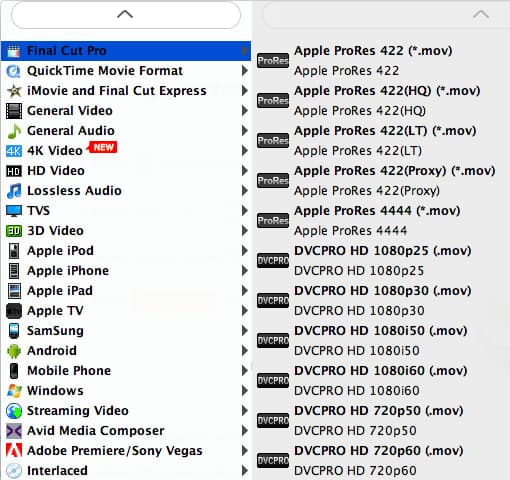
Task: Click the ProRes badge for 422(Proxy)
Action: (273, 181)
